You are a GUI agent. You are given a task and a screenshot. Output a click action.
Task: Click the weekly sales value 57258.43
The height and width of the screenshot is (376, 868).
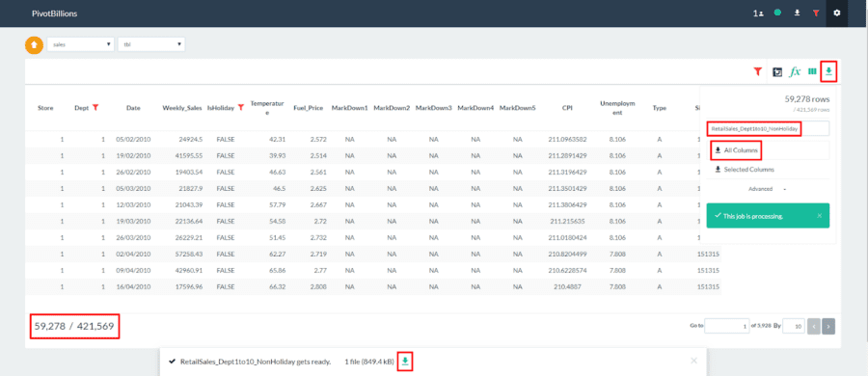(189, 255)
